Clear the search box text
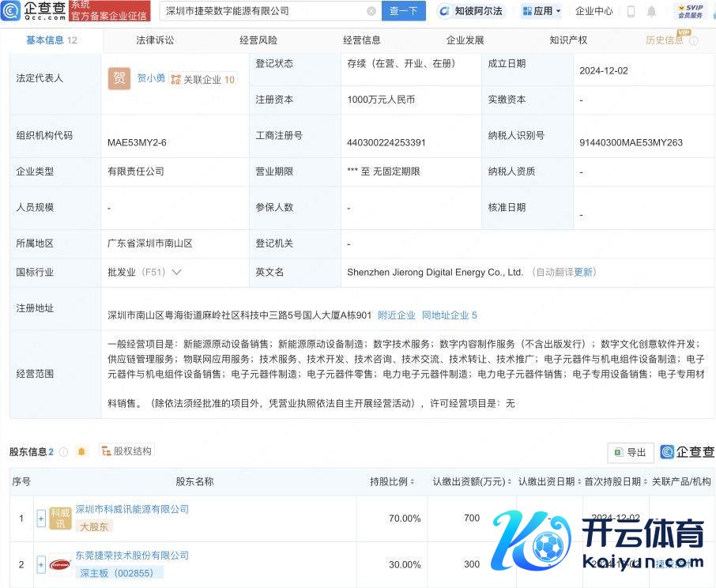The image size is (716, 588). (371, 11)
